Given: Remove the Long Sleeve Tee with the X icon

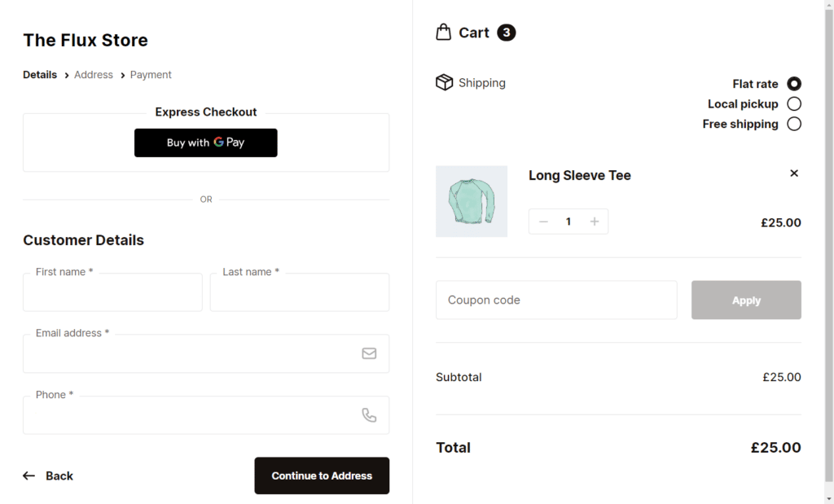Looking at the screenshot, I should (793, 173).
